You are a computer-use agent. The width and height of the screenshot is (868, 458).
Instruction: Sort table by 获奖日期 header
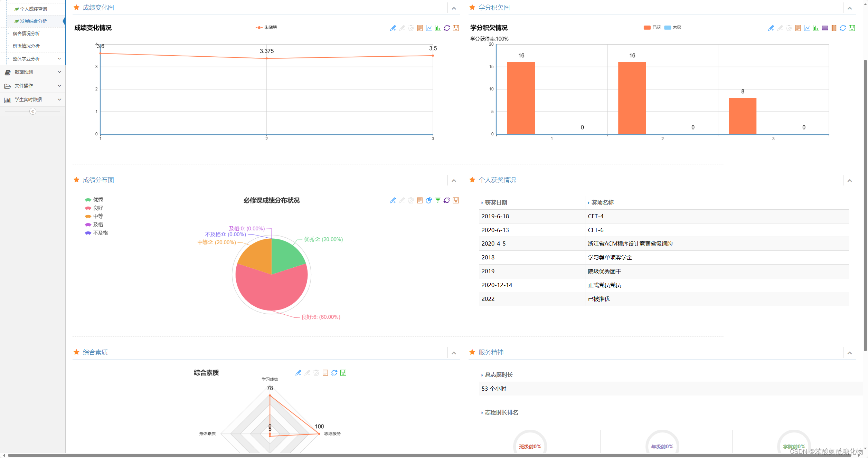(x=496, y=203)
